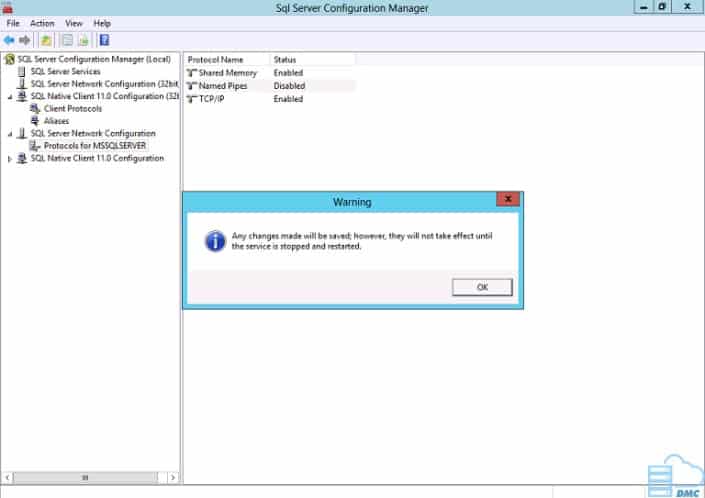
Task: Open the View menu
Action: point(74,23)
